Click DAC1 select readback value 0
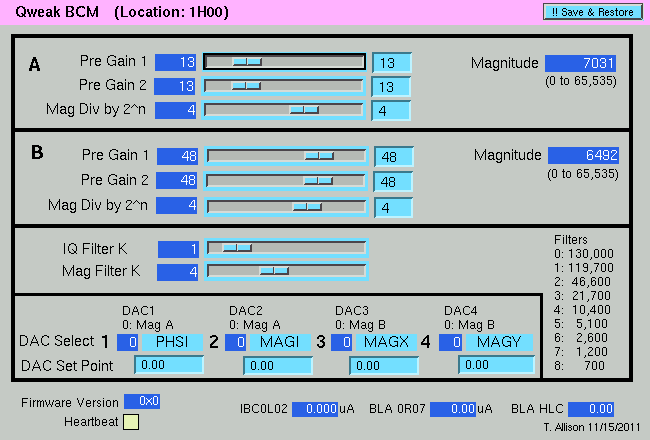 (127, 343)
